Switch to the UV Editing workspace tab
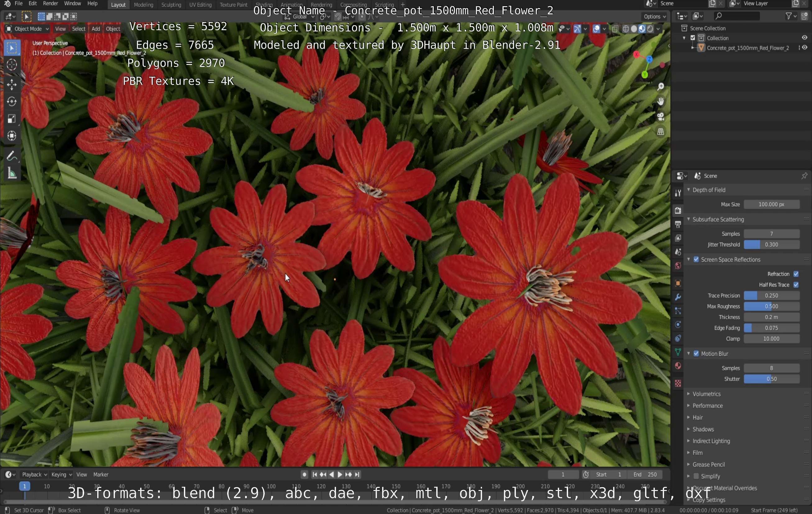Viewport: 812px width, 514px height. pyautogui.click(x=200, y=4)
